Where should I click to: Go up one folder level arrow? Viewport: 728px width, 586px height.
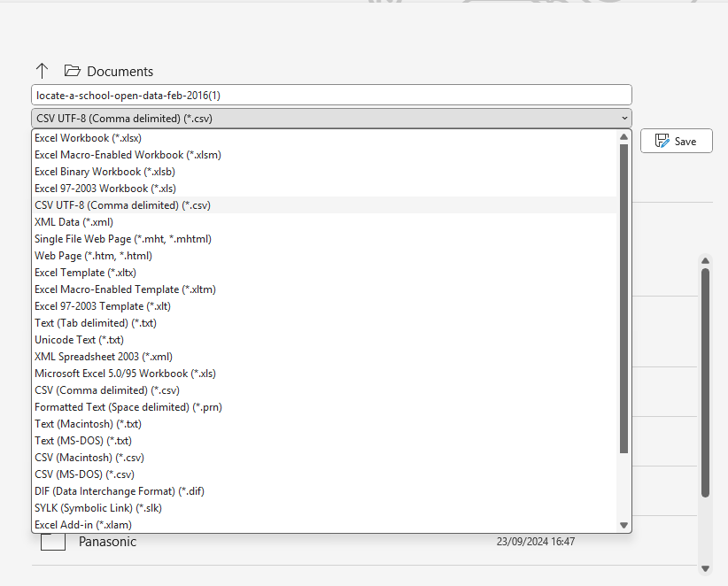click(x=42, y=71)
